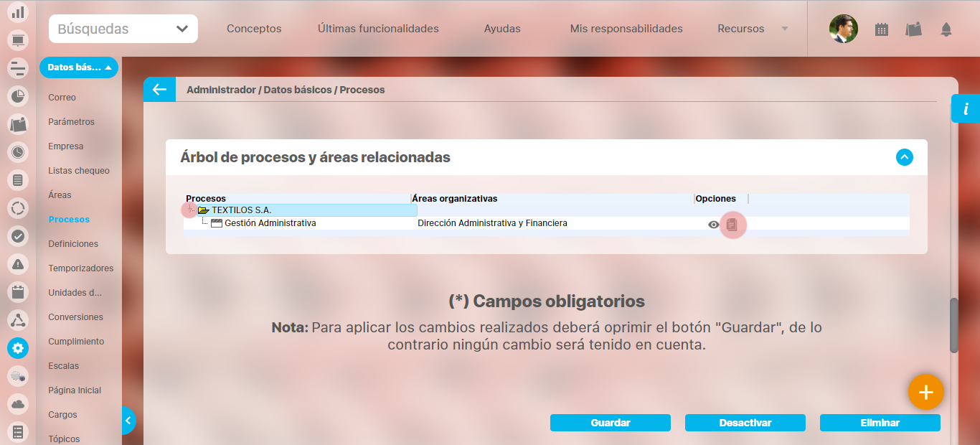
Task: Click the orange plus floating button
Action: [926, 392]
